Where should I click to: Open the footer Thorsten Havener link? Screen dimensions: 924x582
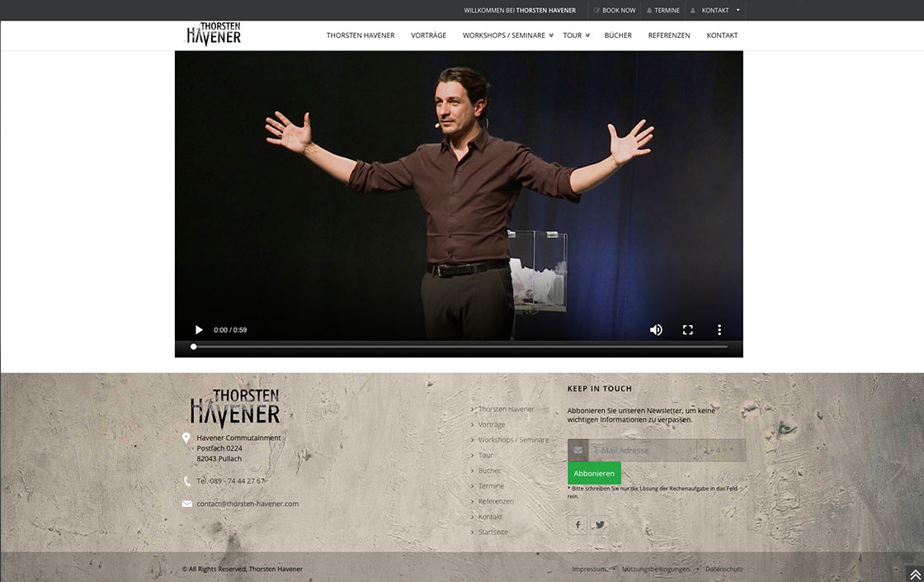(x=506, y=409)
